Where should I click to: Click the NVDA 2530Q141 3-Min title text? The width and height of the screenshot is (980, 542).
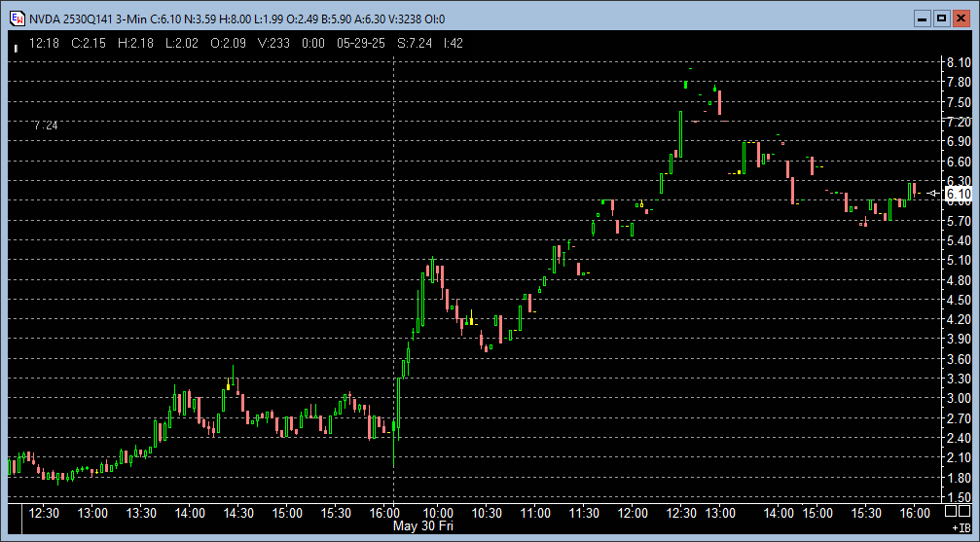pyautogui.click(x=88, y=19)
